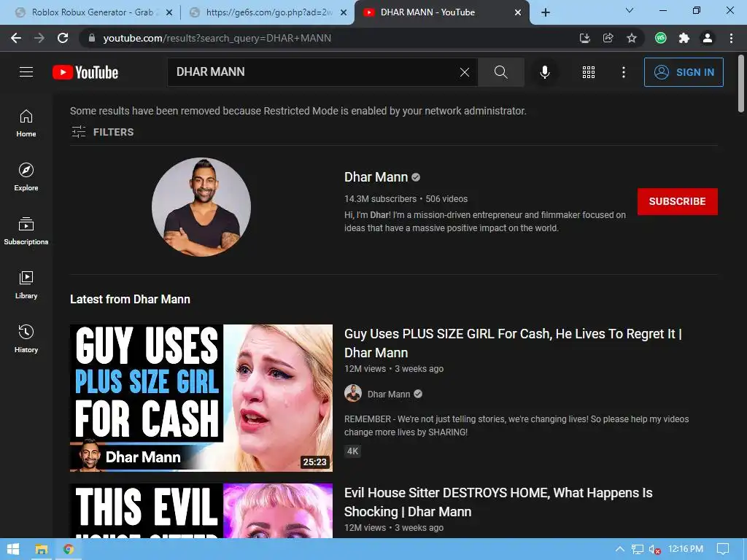The image size is (747, 560).
Task: Click the SIGN IN button
Action: pyautogui.click(x=684, y=72)
